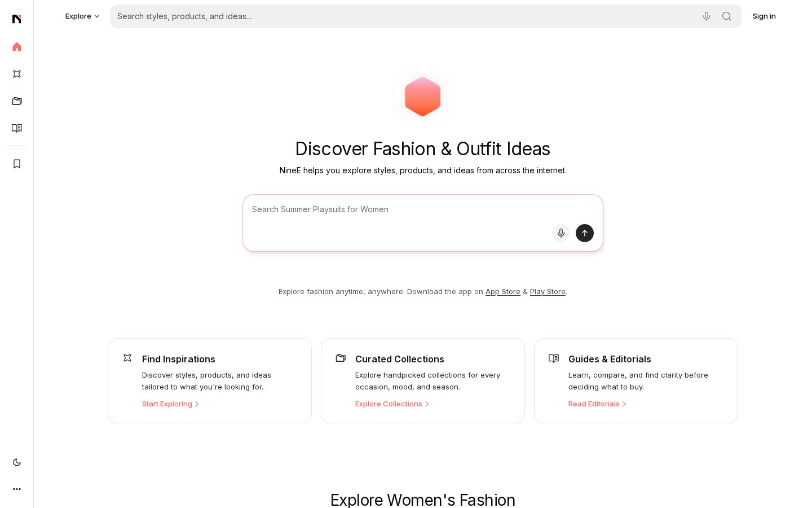Image resolution: width=812 pixels, height=508 pixels.
Task: Click the NineE logo in the sidebar
Action: [x=17, y=19]
